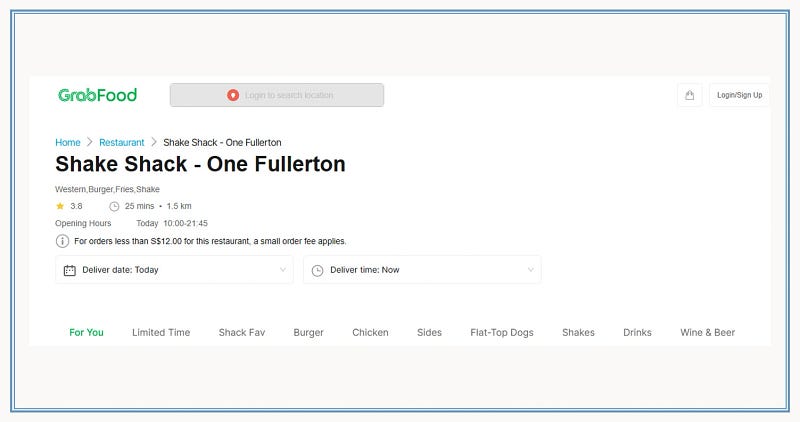800x422 pixels.
Task: Open the Deliver time: Now dropdown
Action: [x=422, y=270]
